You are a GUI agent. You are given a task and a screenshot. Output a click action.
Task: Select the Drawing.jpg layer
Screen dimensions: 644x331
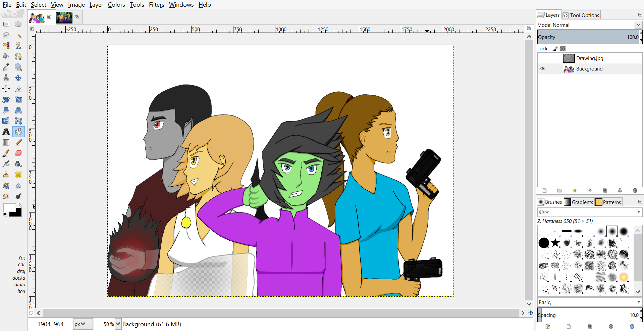[x=590, y=58]
